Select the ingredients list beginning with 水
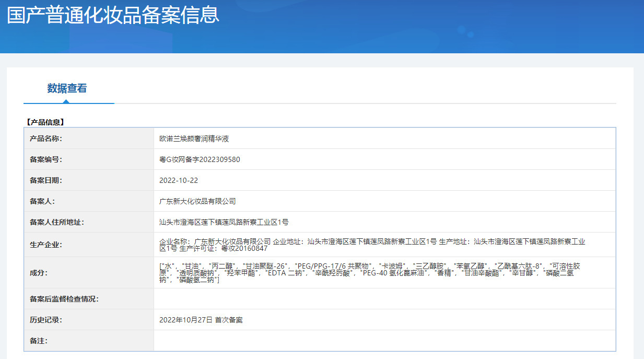The image size is (644, 359). pyautogui.click(x=369, y=273)
